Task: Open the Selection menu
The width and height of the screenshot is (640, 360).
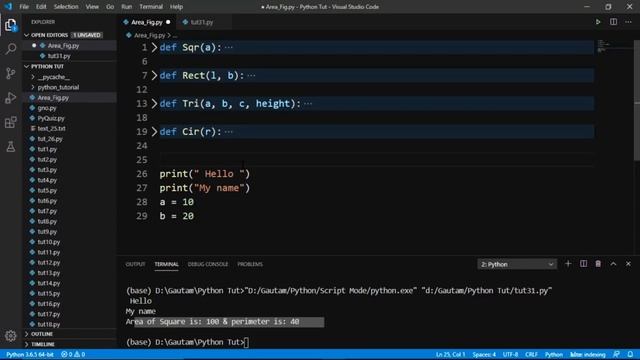Action: [x=66, y=7]
